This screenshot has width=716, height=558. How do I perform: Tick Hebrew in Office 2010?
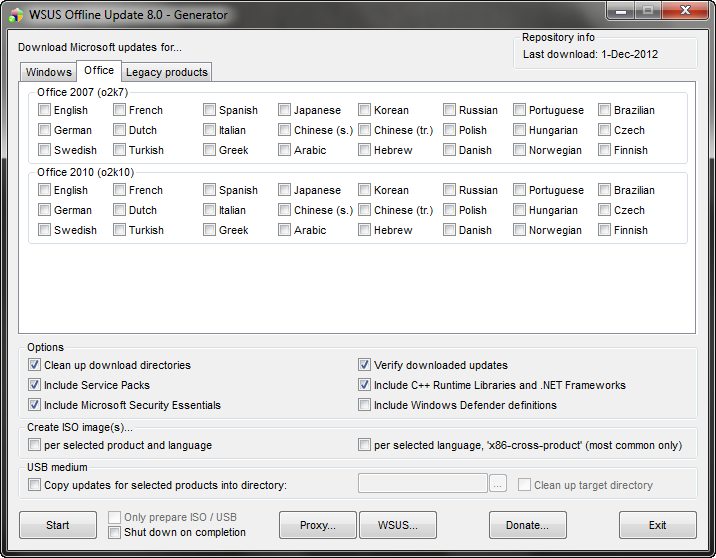click(364, 230)
